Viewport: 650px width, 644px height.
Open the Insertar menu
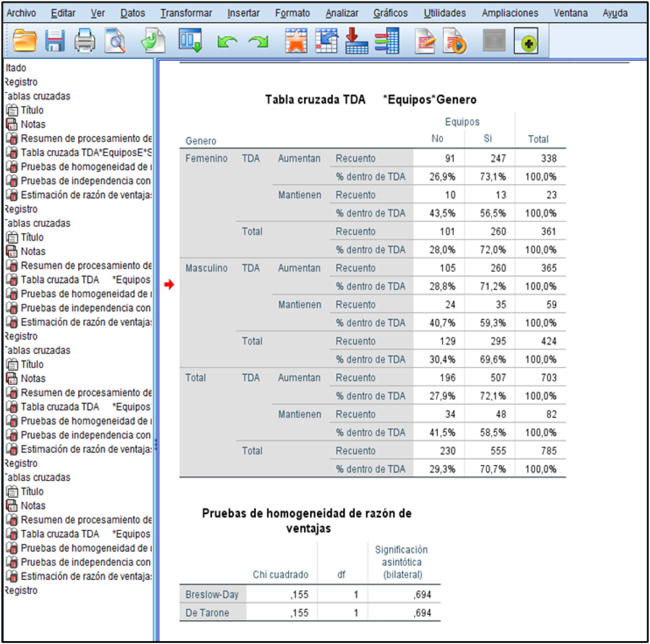click(x=243, y=13)
